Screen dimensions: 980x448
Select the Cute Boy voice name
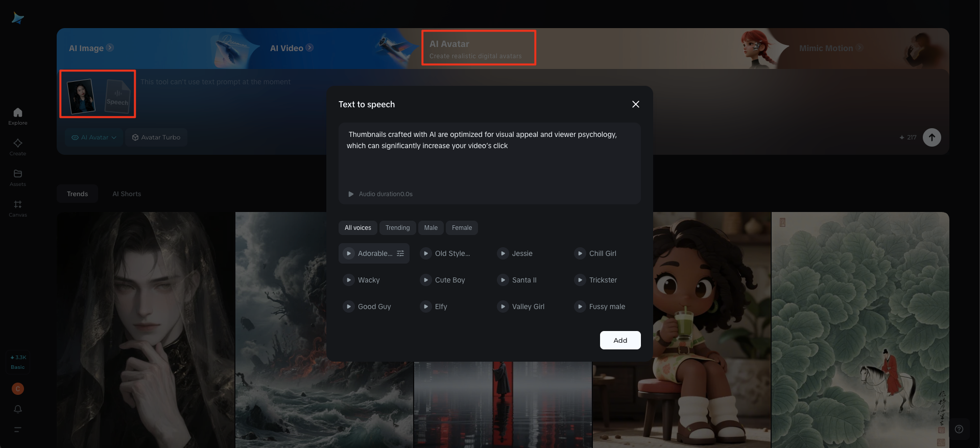point(450,280)
